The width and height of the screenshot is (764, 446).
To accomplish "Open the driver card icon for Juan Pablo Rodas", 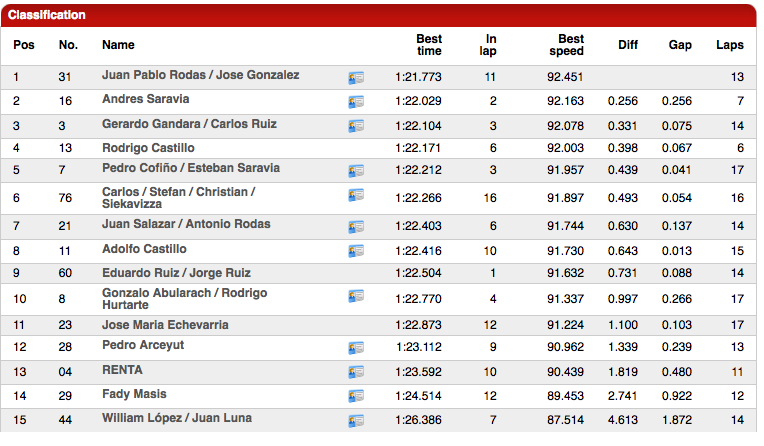I will [x=356, y=77].
